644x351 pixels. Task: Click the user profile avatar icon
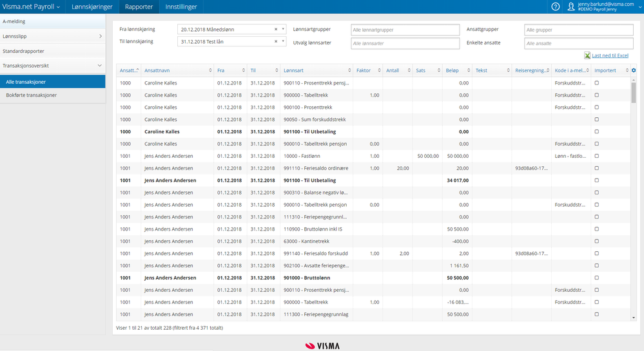point(571,6)
